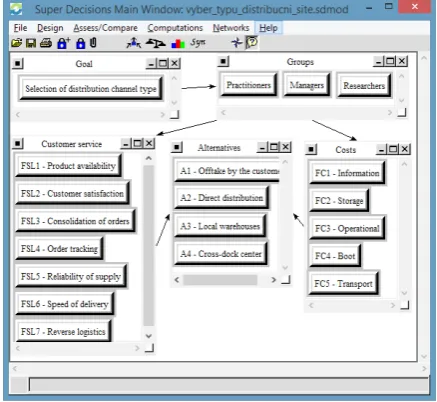Open the Computations menu

pyautogui.click(x=175, y=28)
